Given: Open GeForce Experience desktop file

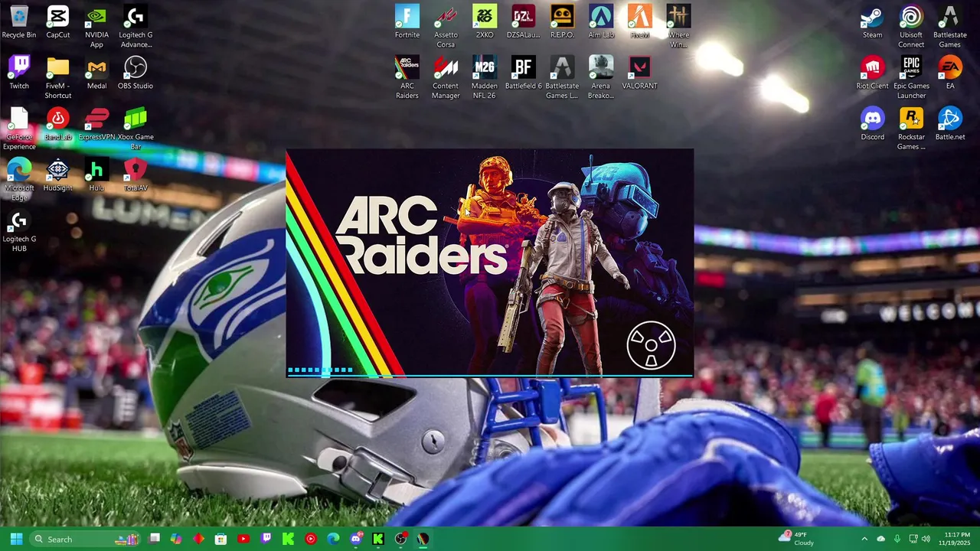Looking at the screenshot, I should click(x=19, y=129).
